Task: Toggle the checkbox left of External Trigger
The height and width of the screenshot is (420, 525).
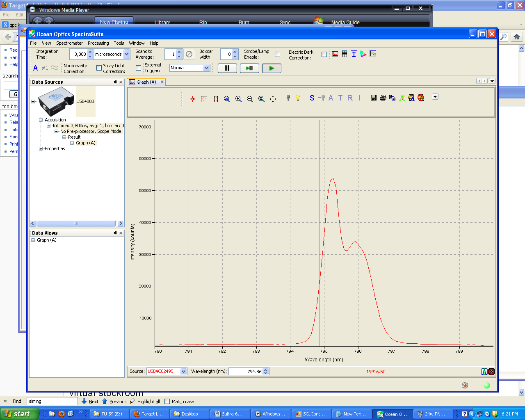Action: (x=138, y=68)
